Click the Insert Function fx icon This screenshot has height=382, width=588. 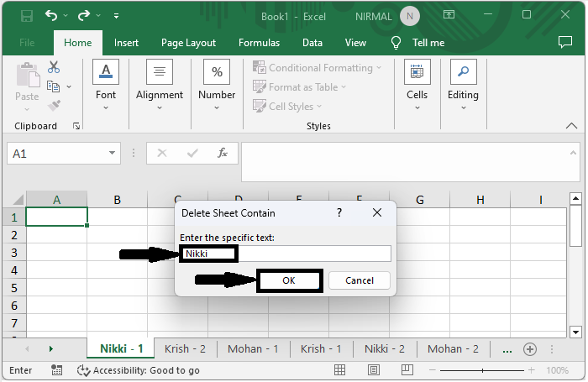coord(223,154)
